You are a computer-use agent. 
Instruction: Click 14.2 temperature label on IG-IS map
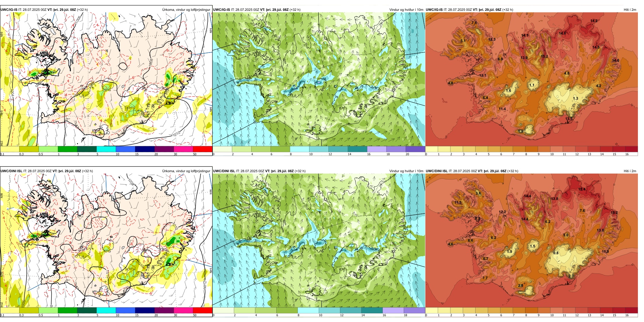[x=594, y=21]
